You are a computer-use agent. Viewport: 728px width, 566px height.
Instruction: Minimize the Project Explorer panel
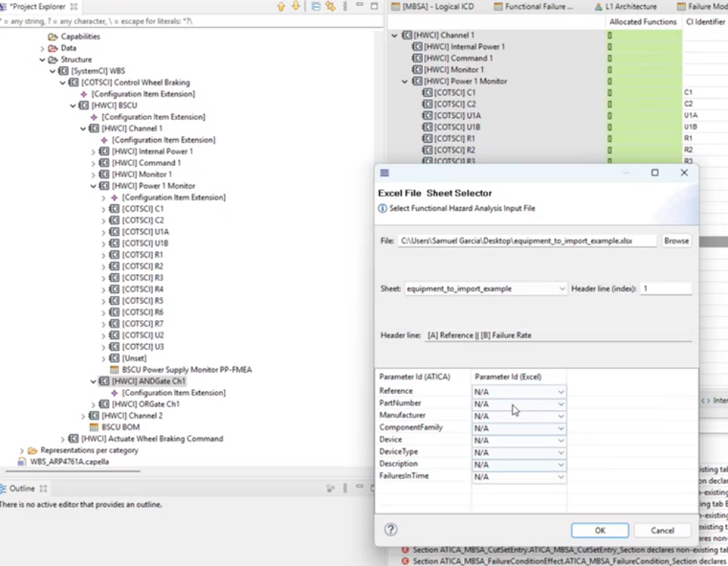coord(359,4)
